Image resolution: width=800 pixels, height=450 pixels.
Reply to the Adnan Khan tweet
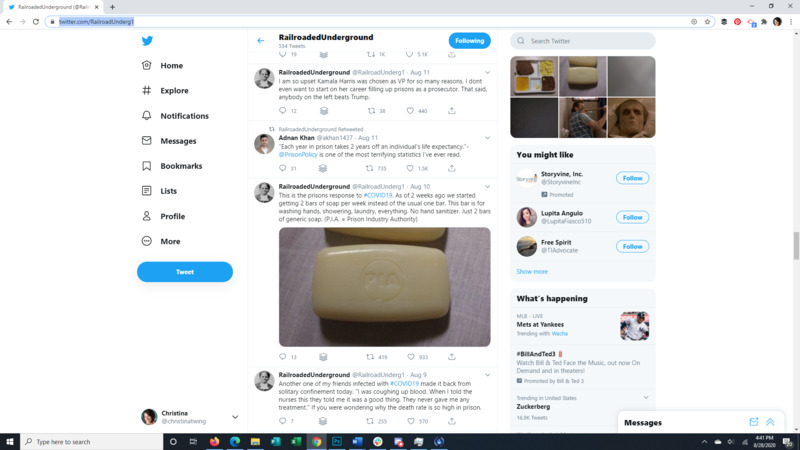[283, 168]
